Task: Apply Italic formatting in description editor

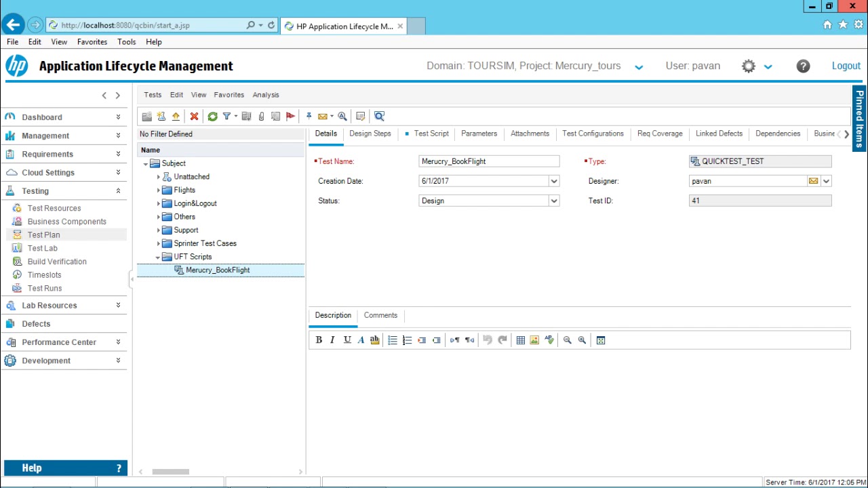Action: tap(332, 340)
